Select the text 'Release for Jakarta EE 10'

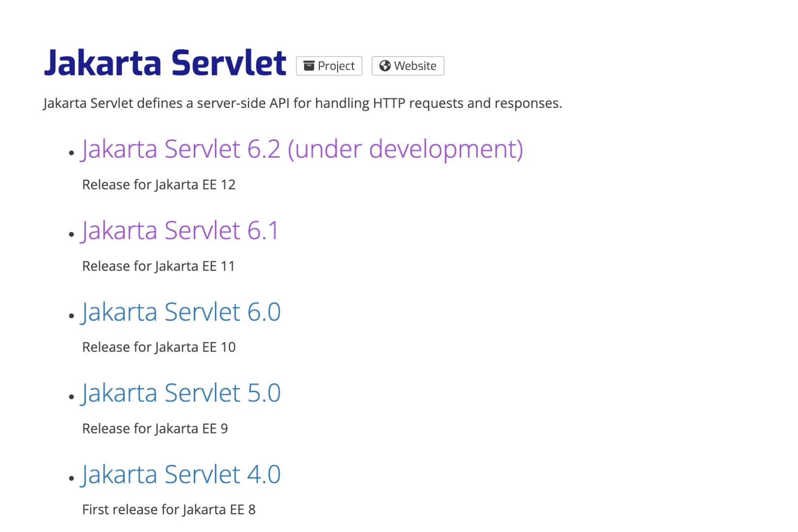(159, 347)
